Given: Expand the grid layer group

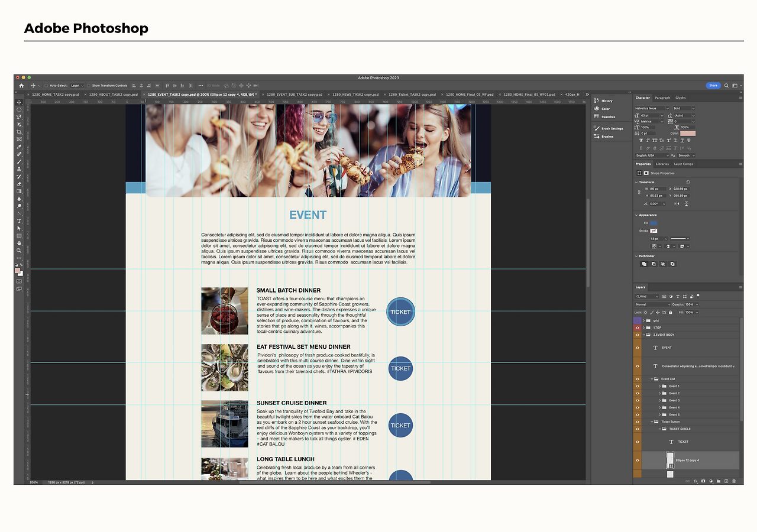Looking at the screenshot, I should tap(644, 320).
